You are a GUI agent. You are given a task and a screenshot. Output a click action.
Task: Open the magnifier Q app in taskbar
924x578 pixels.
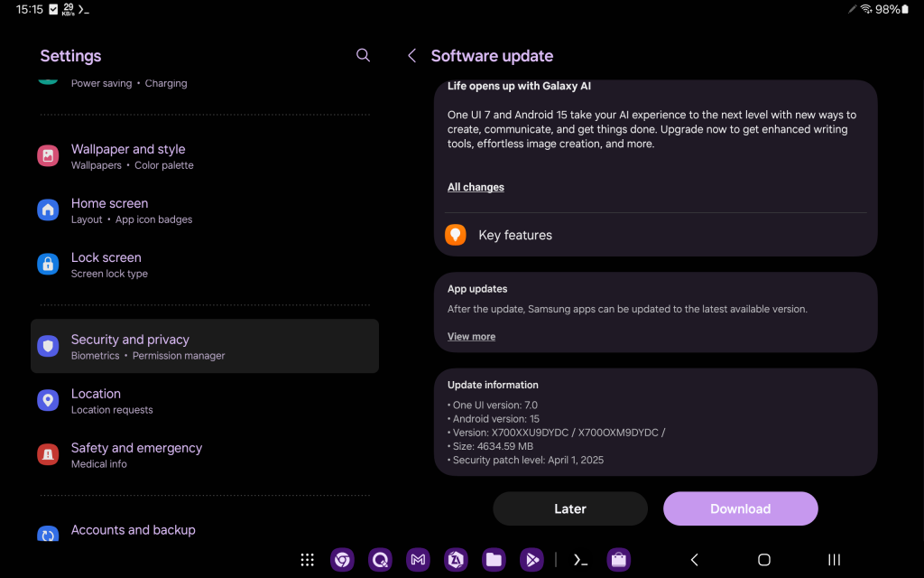(x=380, y=560)
